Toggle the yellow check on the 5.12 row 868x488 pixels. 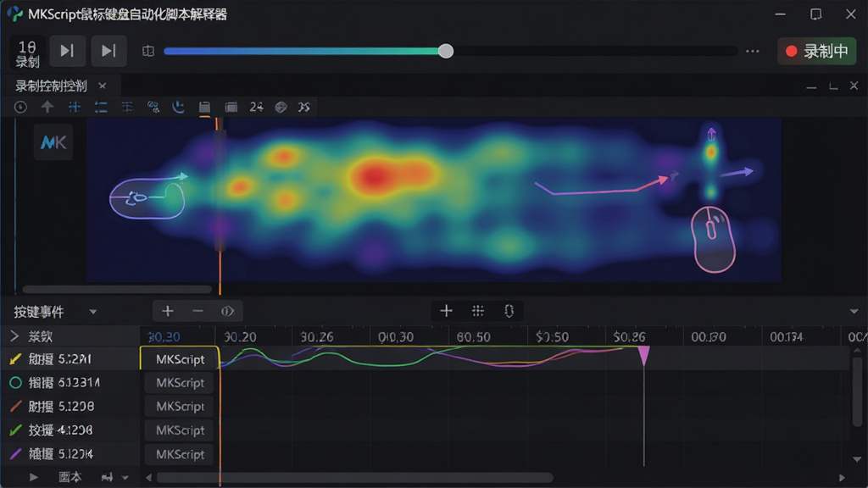point(15,359)
